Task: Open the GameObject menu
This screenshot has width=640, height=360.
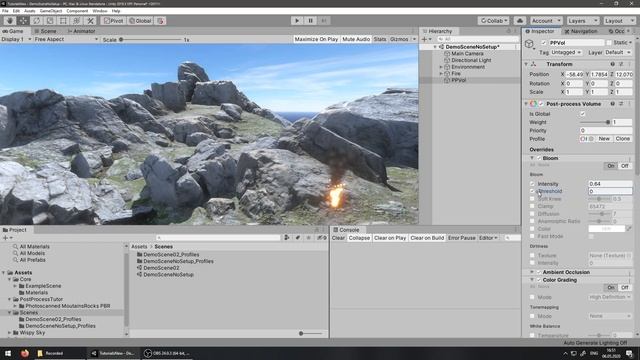Action: [51, 11]
